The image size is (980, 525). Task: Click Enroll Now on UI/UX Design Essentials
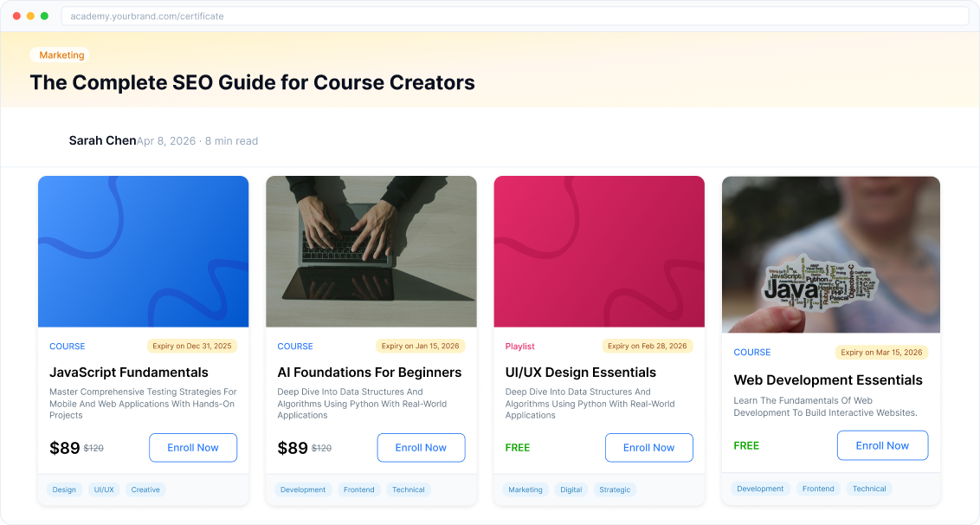(x=648, y=447)
